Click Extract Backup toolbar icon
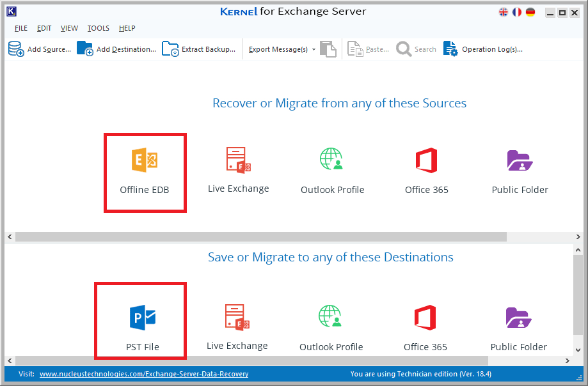Image resolution: width=588 pixels, height=386 pixels. [170, 49]
